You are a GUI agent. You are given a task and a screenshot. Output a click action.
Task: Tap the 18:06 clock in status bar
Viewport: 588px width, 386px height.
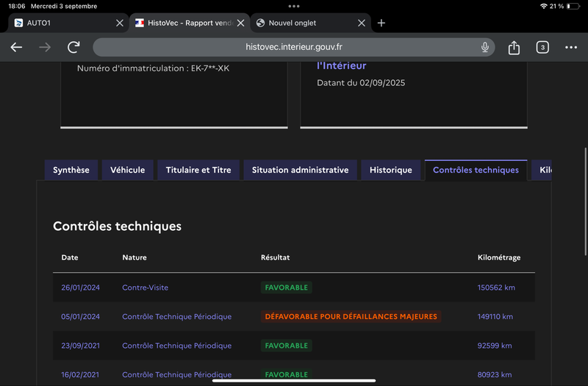(16, 6)
